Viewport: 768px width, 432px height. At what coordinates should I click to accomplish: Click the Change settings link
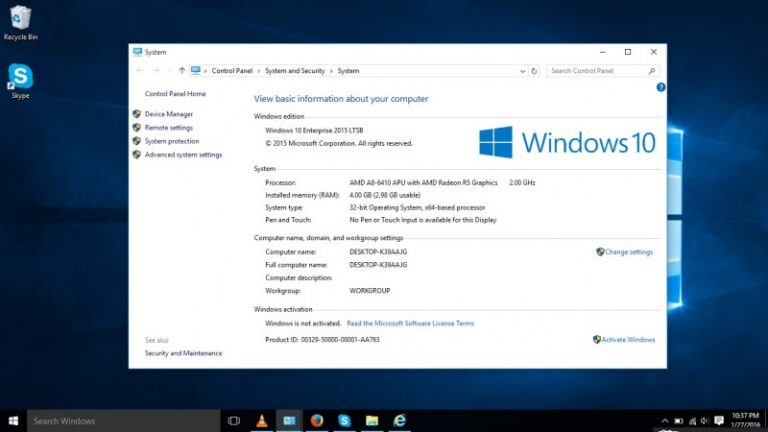click(628, 252)
